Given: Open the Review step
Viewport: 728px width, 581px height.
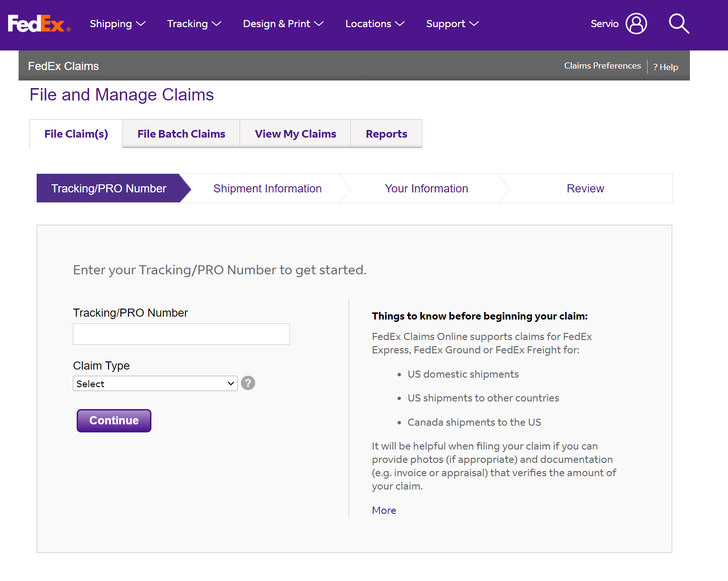Looking at the screenshot, I should pyautogui.click(x=585, y=189).
